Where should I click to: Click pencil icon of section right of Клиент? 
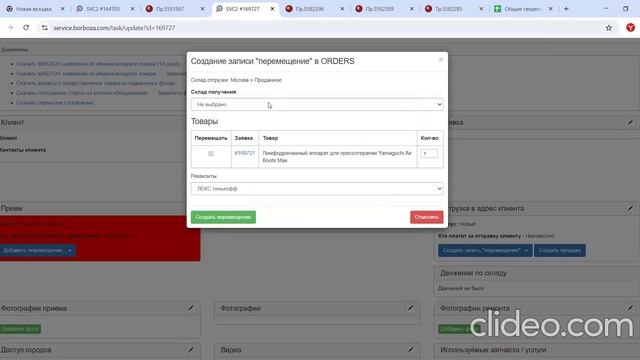tap(630, 122)
